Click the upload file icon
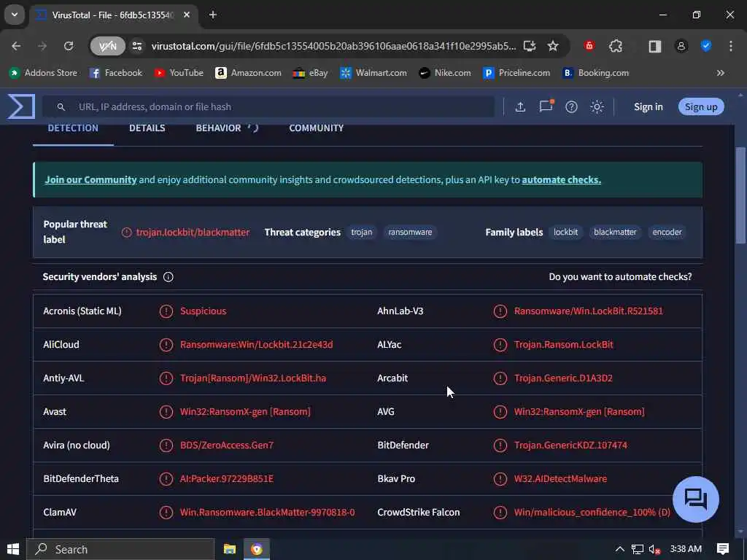Screen dimensions: 747x560 (520, 106)
